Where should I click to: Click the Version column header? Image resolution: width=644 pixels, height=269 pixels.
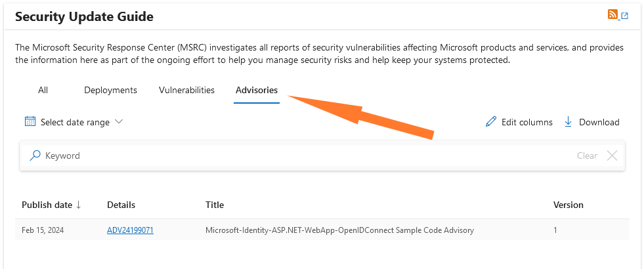pos(568,205)
